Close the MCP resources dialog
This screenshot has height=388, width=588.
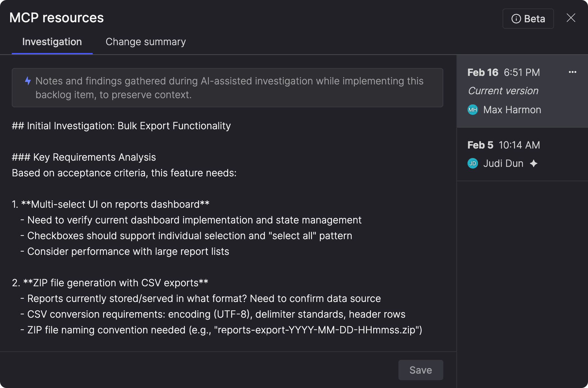pos(571,18)
